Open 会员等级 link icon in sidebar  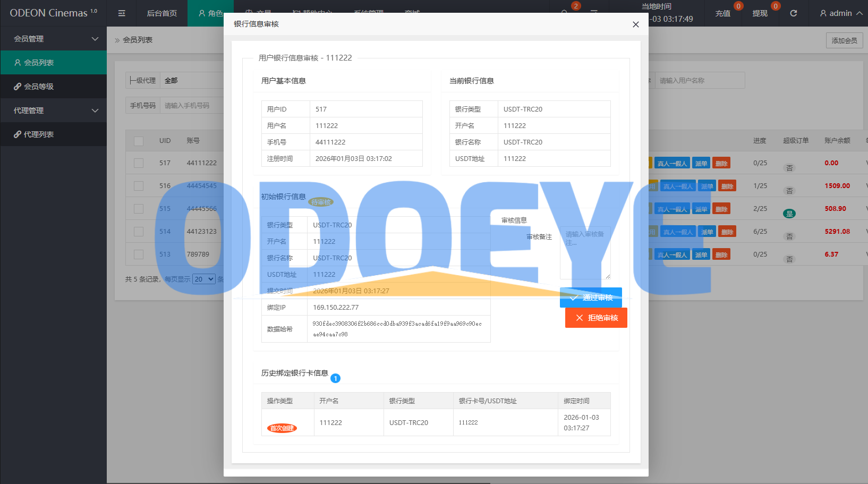18,87
